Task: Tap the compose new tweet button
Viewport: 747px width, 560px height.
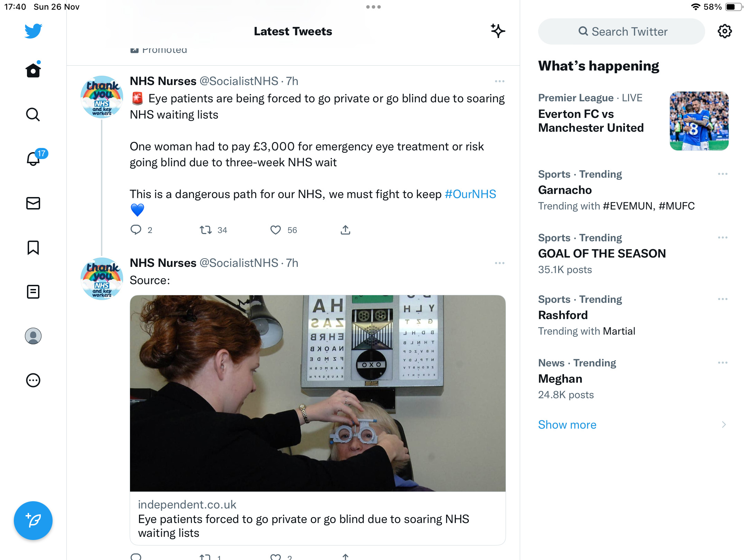Action: (x=33, y=520)
